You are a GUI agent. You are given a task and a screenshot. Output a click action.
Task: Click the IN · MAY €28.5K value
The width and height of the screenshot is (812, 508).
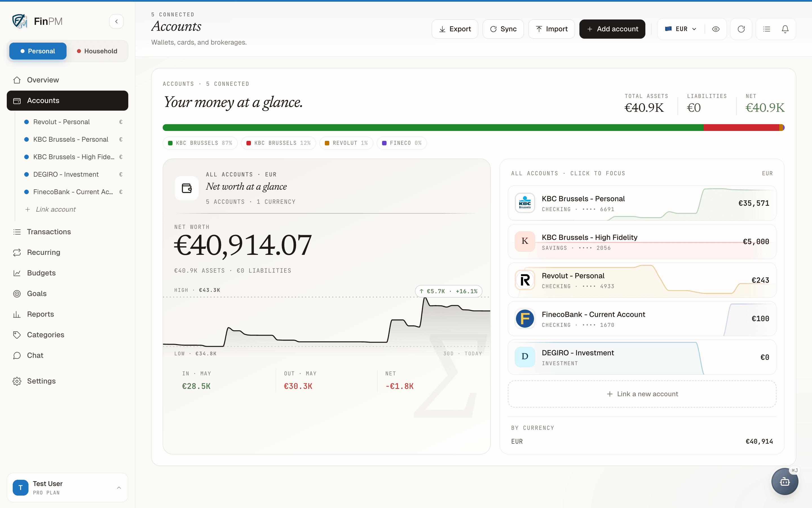coord(196,386)
